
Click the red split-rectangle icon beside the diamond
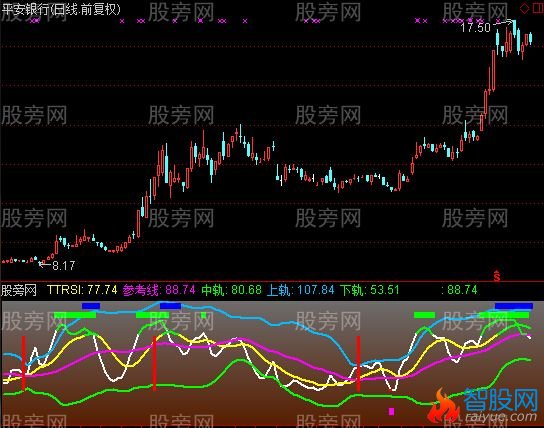[537, 8]
